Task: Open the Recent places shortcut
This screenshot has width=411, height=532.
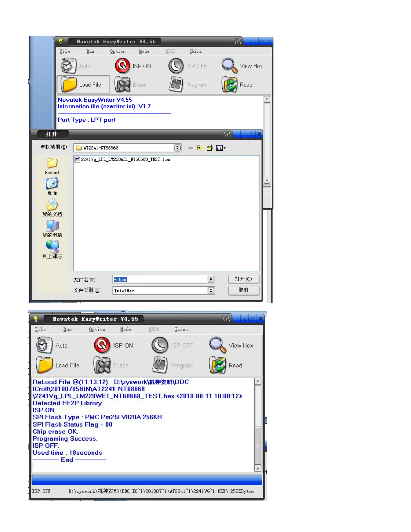Action: click(x=52, y=166)
